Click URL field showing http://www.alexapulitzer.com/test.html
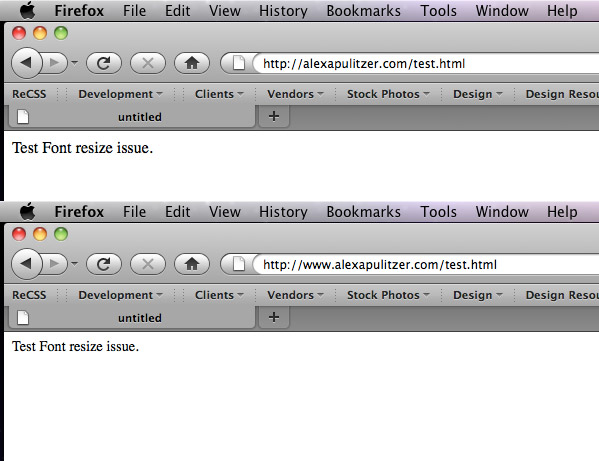The image size is (599, 461). click(x=426, y=264)
